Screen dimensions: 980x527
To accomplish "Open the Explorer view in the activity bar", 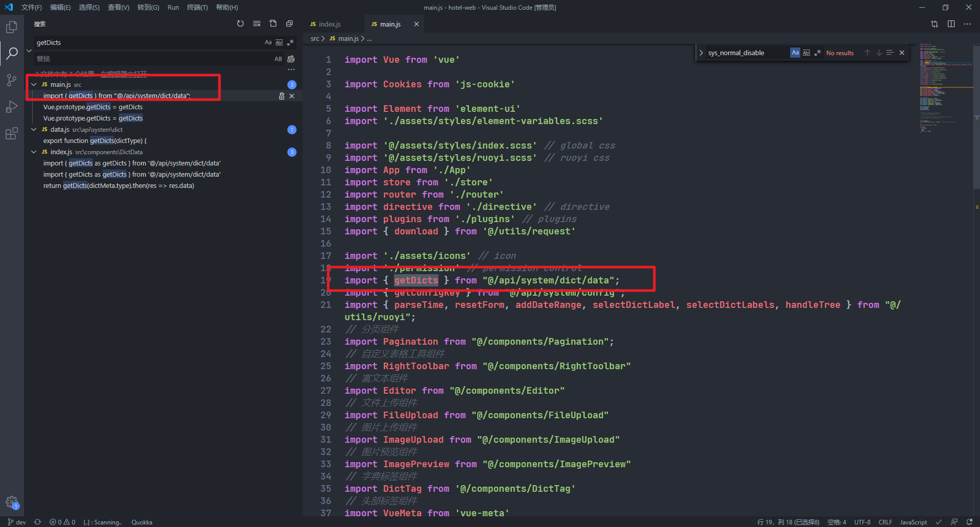I will (11, 27).
